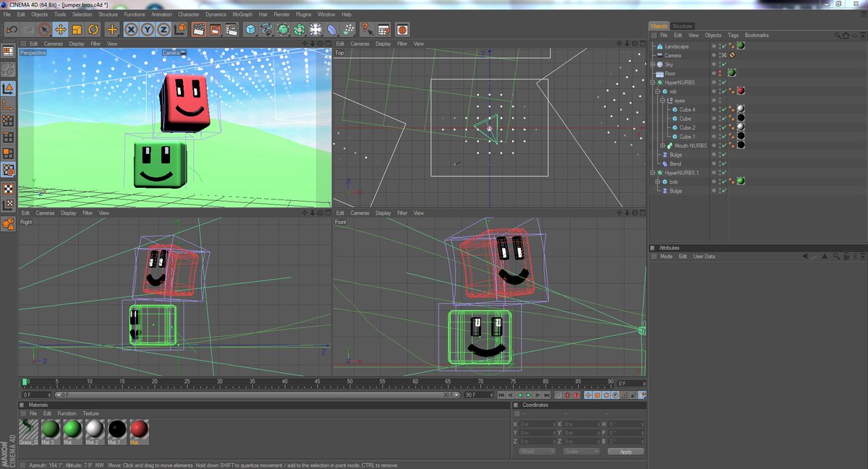
Task: Toggle Camera active view icon
Action: coord(723,56)
